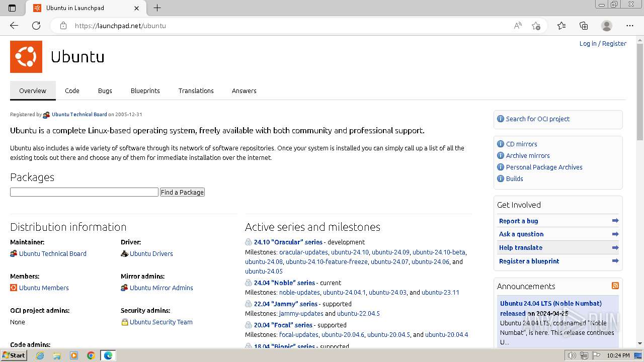Screen dimensions: 644x362
Task: Click the team icon beside Ubuntu Mirror Admins
Action: (x=124, y=288)
